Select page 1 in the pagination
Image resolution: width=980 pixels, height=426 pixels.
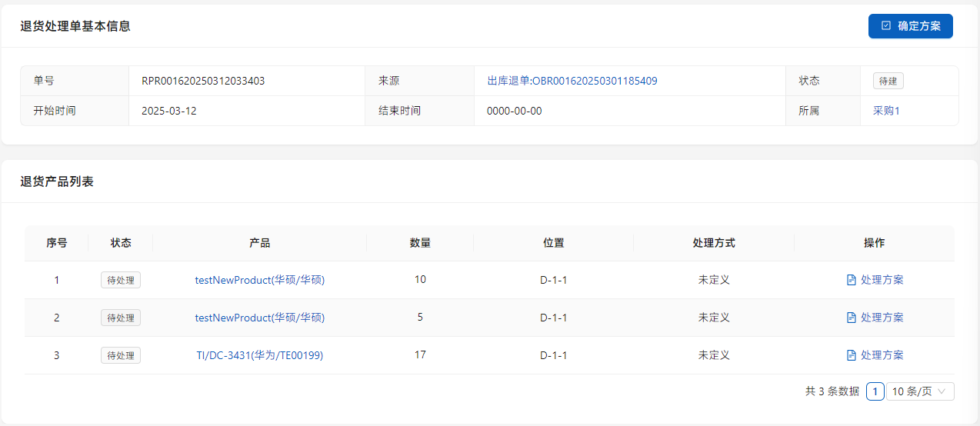(875, 391)
